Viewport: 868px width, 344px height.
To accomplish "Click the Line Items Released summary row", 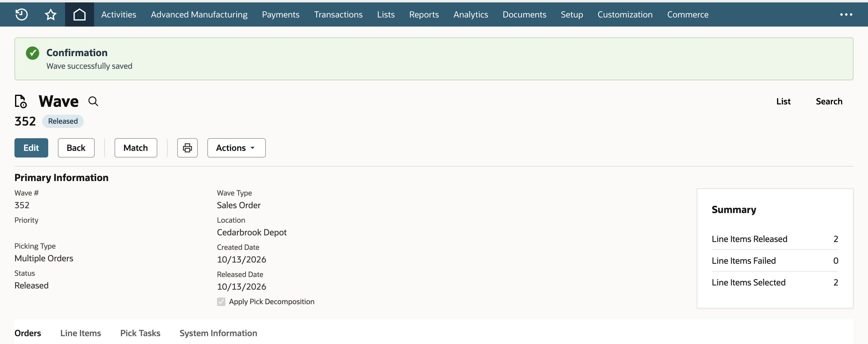I will tap(775, 239).
